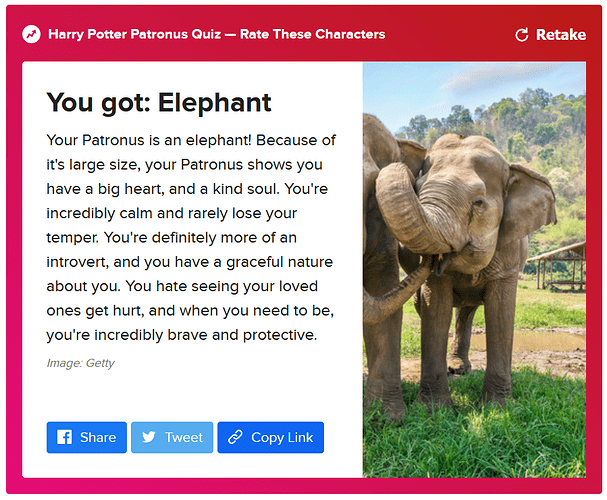Click the elephant photo thumbnail
Viewport: 607px width, 500px height.
pos(474,270)
